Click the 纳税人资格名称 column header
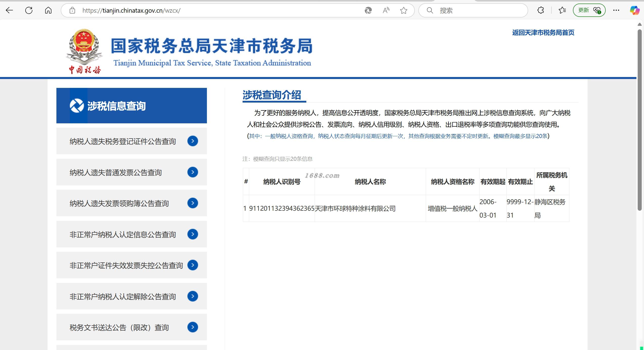Image resolution: width=644 pixels, height=350 pixels. pos(453,182)
